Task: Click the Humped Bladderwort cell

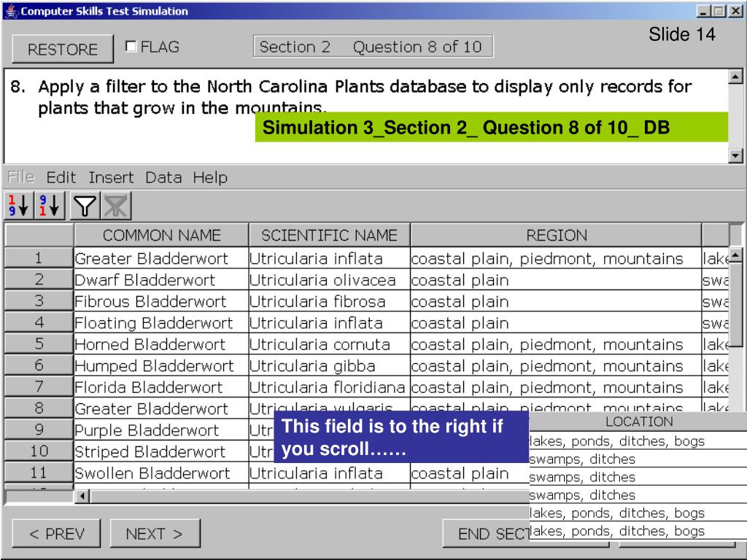Action: click(161, 365)
